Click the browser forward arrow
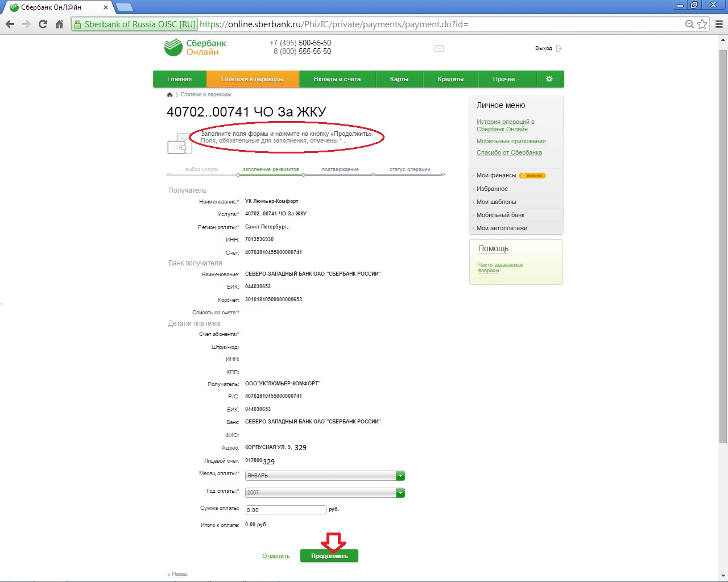 [26, 24]
